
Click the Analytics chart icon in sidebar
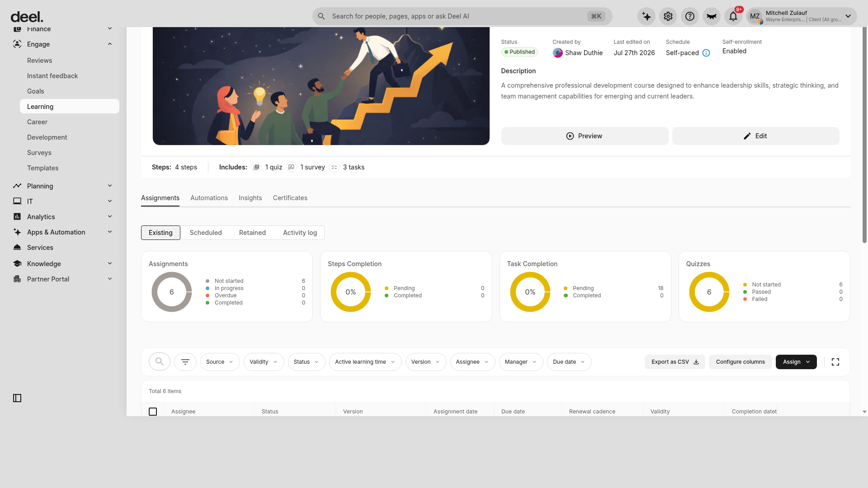point(17,217)
